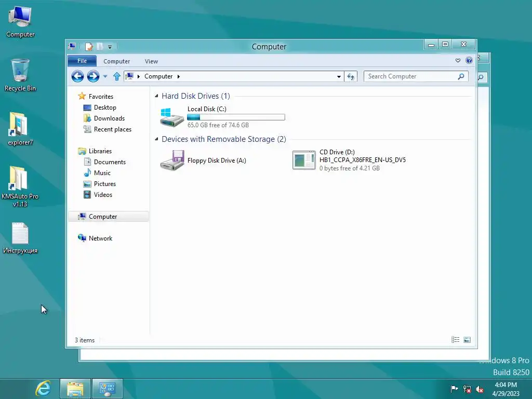Screen dimensions: 532x399
Task: Select Computer desktop icon
Action: [x=20, y=22]
